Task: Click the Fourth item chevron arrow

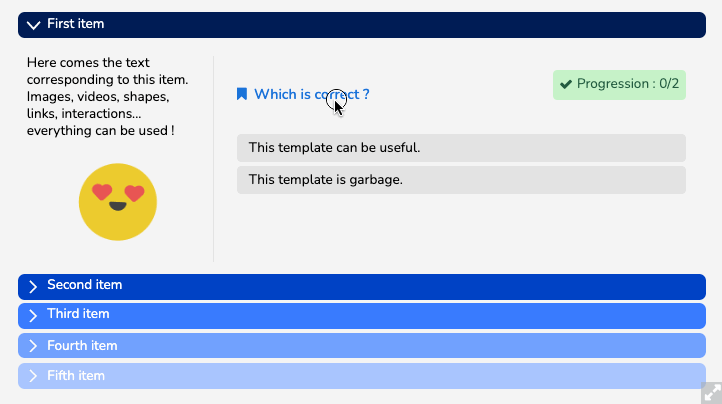Action: [33, 346]
